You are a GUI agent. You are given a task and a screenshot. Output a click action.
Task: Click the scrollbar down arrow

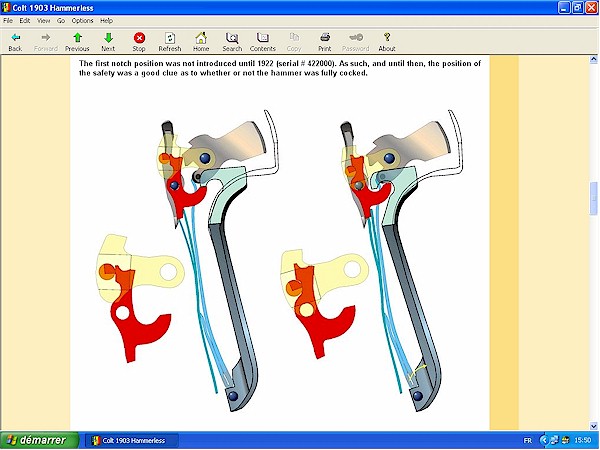593,426
